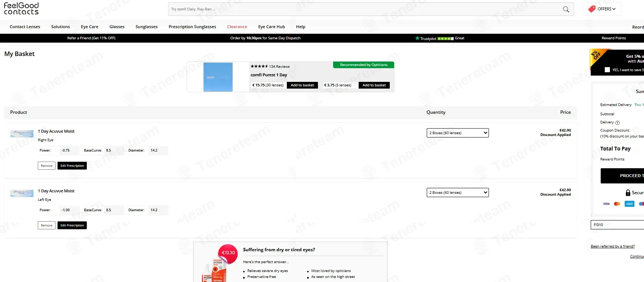Click the Visa payment icon

[606, 204]
